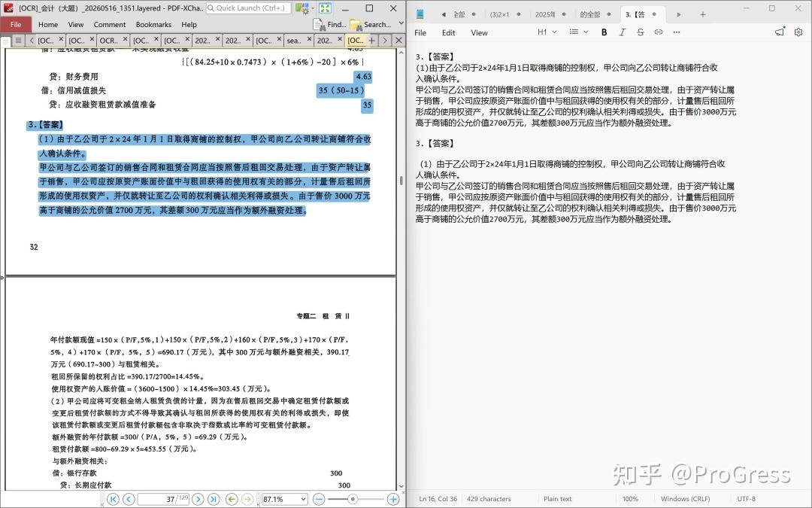Click the page number field showing 37

click(164, 499)
